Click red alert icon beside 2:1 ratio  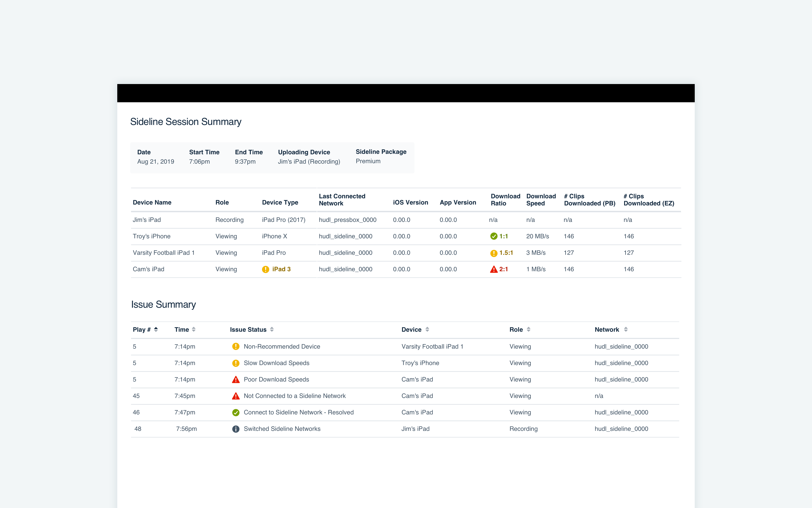(494, 269)
